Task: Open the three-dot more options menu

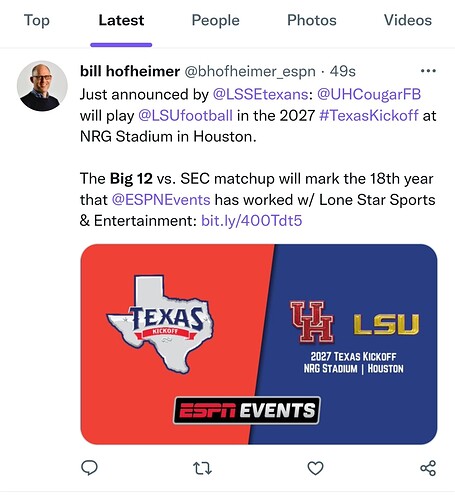Action: 428,71
